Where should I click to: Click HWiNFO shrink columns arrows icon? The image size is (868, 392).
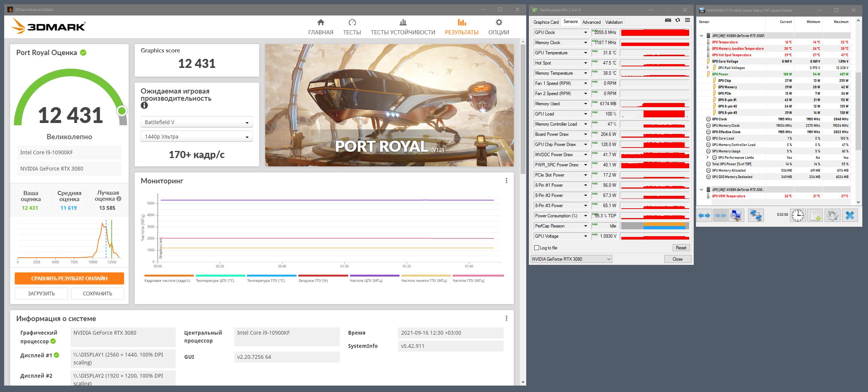pos(720,215)
